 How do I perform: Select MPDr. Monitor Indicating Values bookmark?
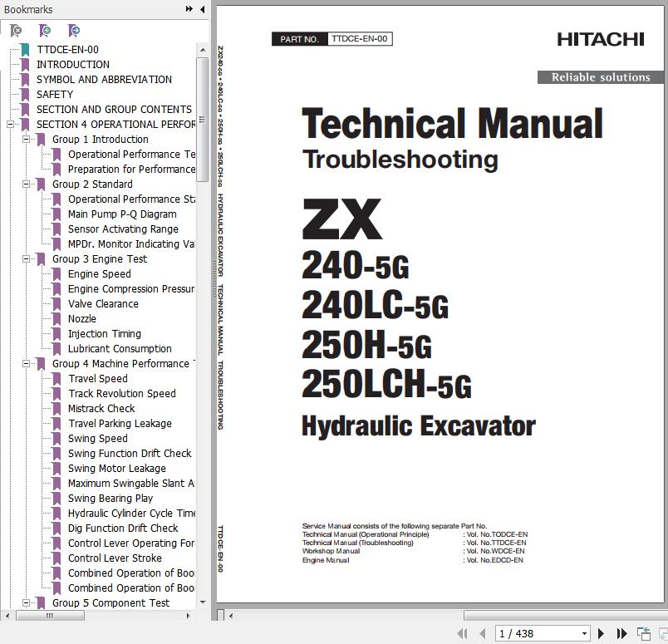pyautogui.click(x=131, y=244)
